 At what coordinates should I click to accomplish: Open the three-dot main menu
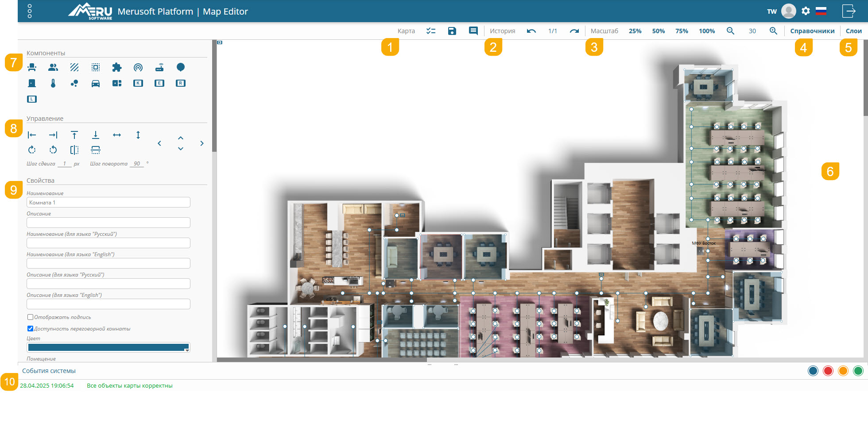(x=30, y=11)
